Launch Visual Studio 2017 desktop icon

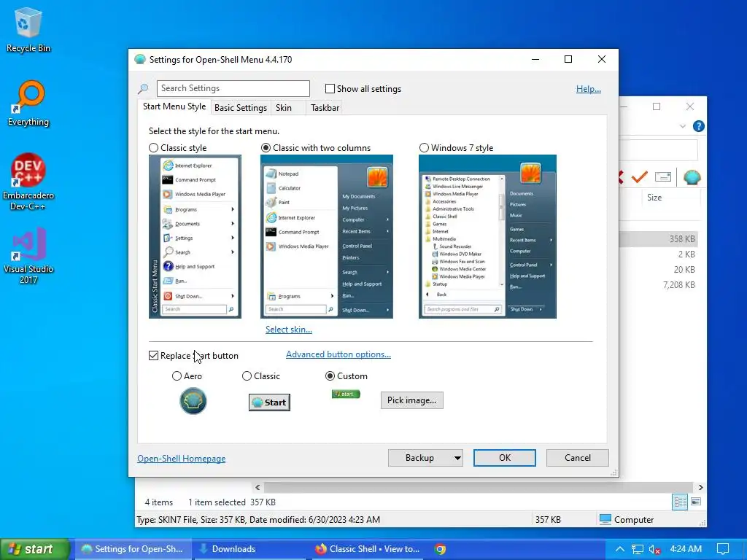click(28, 256)
